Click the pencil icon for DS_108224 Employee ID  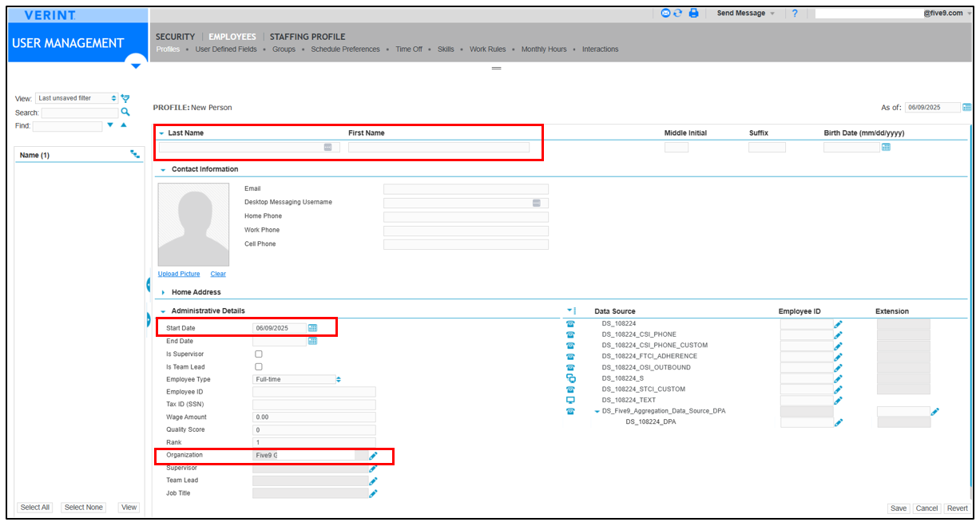coord(838,324)
